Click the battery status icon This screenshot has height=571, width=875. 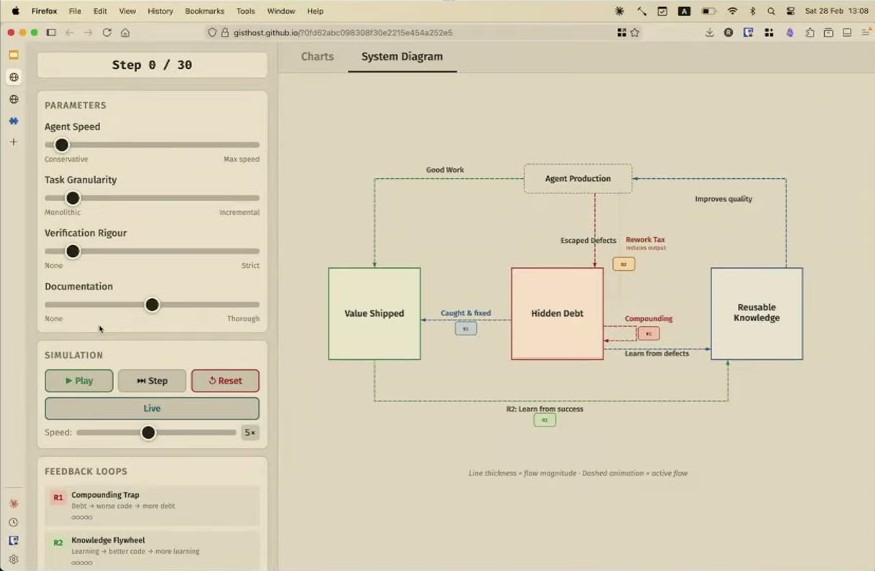[x=709, y=11]
